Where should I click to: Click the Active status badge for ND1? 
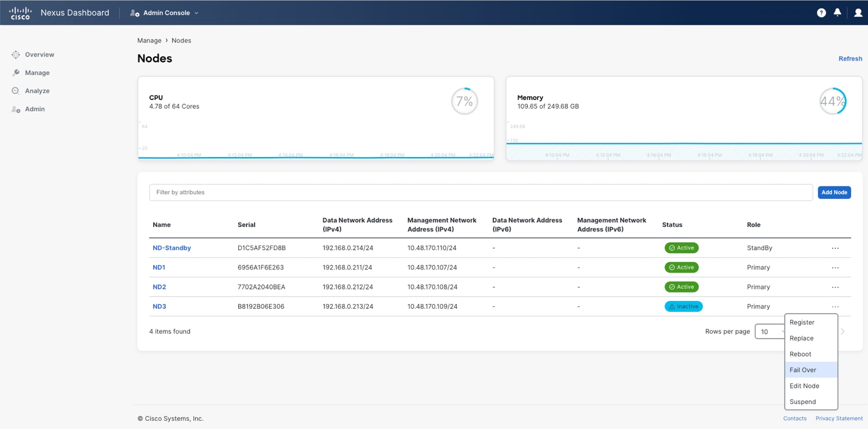(x=682, y=268)
